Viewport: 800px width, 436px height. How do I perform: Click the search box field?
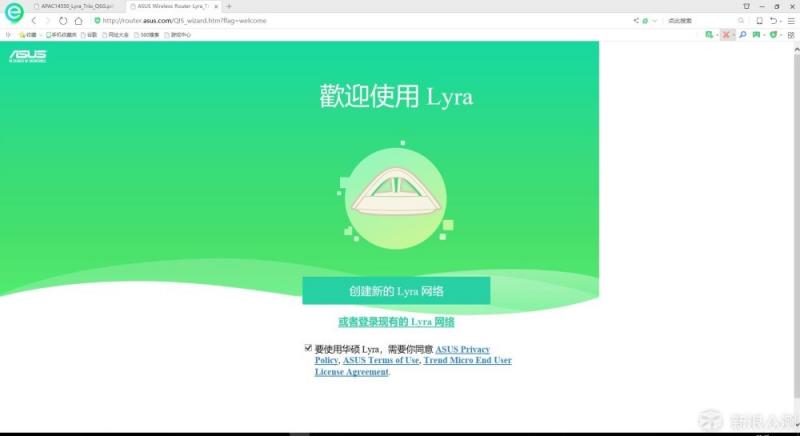coord(702,21)
